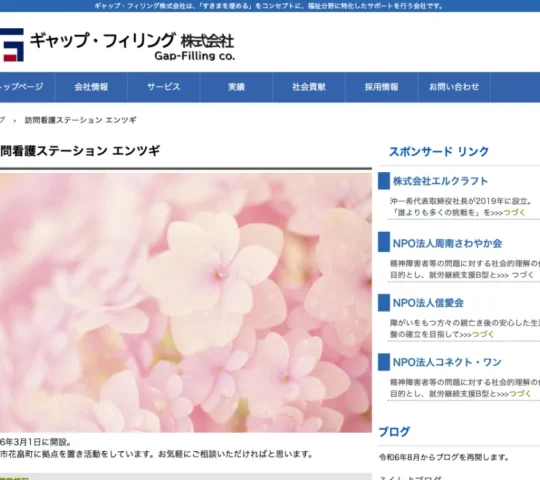
Task: Open the 株式会社エルクラフト sponsor link
Action: [440, 181]
